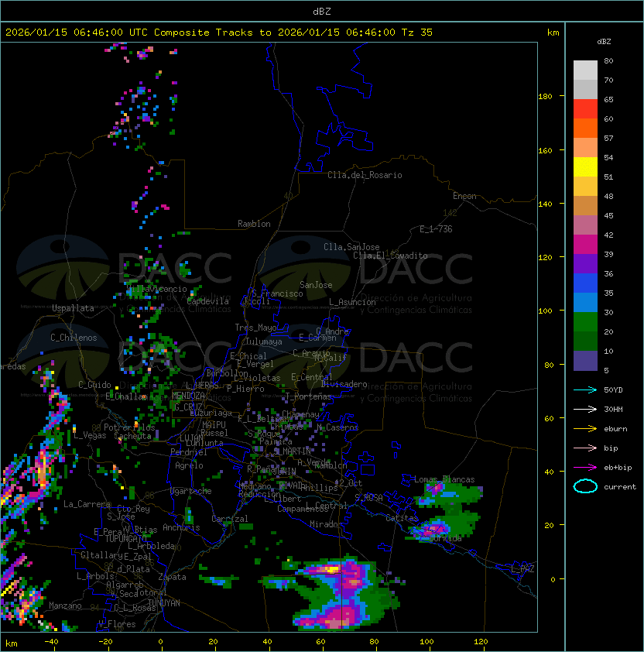Pick the bright green swatch in dBZ scale
This screenshot has width=644, height=652.
[585, 321]
